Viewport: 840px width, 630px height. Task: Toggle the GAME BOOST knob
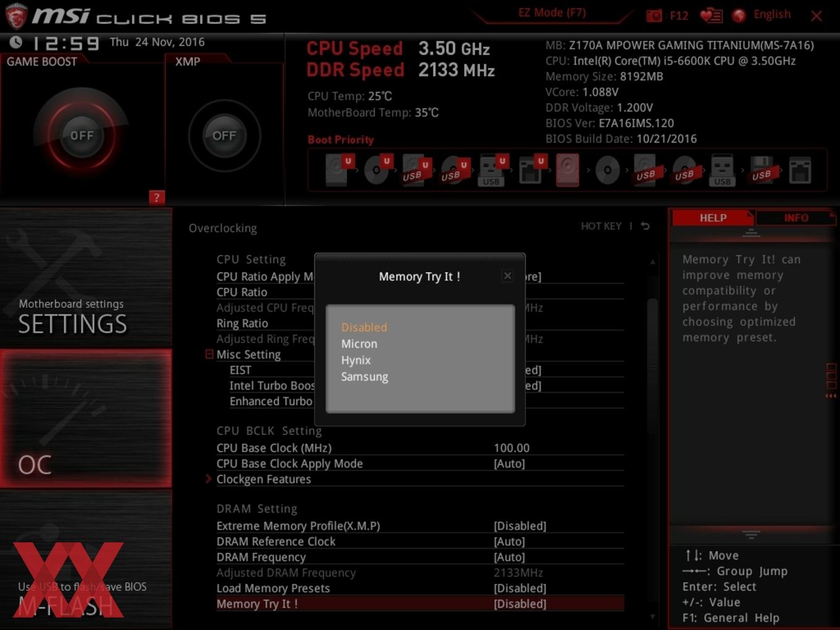coord(82,135)
